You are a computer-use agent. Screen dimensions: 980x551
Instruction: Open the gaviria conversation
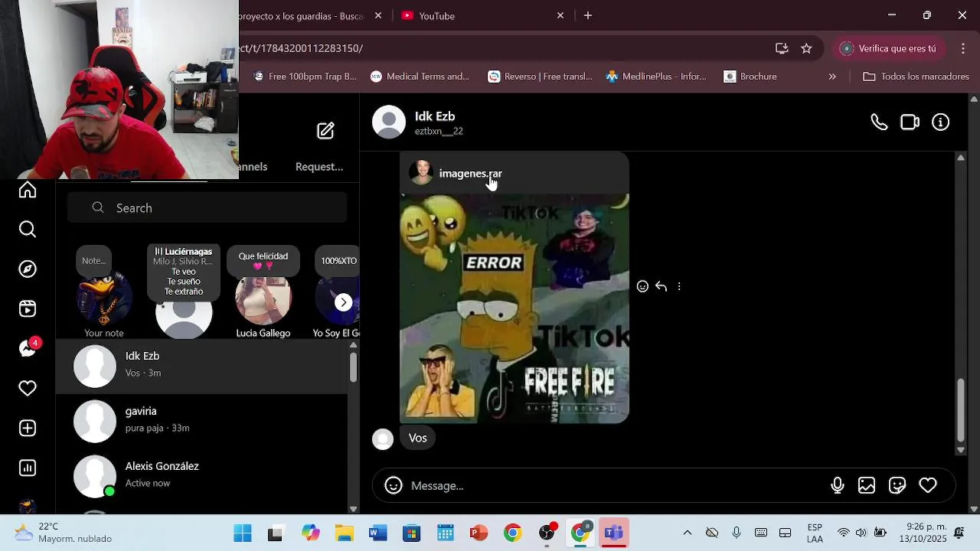coord(201,421)
